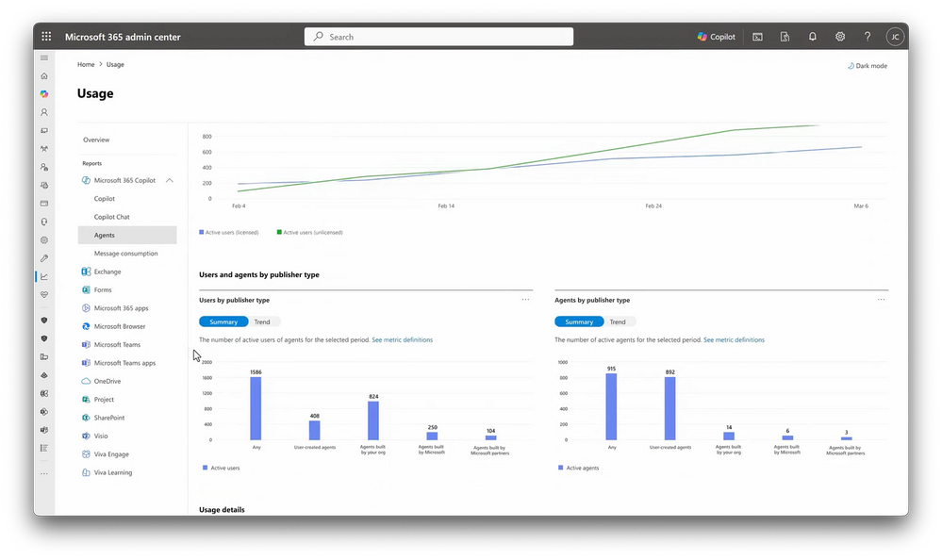The image size is (942, 560).
Task: Open the colorful Copilot icon in the left rail
Action: coord(44,94)
